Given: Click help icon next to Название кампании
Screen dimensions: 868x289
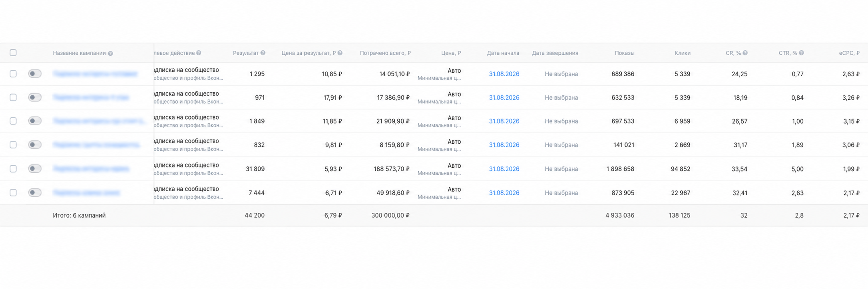Looking at the screenshot, I should click(110, 53).
